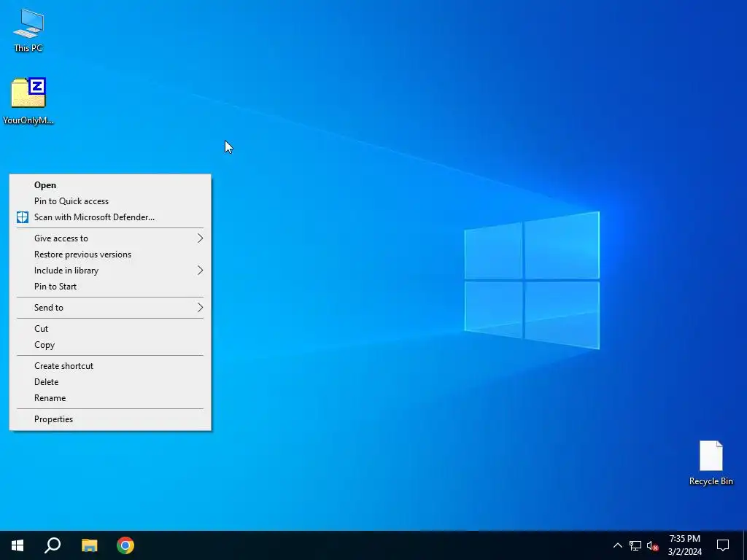Select the Recycle Bin desktop icon
The width and height of the screenshot is (747, 560).
pyautogui.click(x=711, y=463)
